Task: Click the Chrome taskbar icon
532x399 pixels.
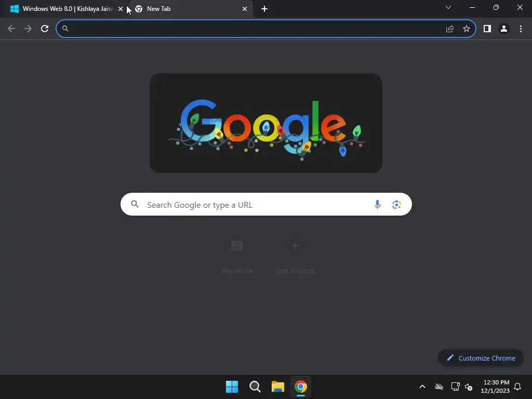Action: click(301, 387)
